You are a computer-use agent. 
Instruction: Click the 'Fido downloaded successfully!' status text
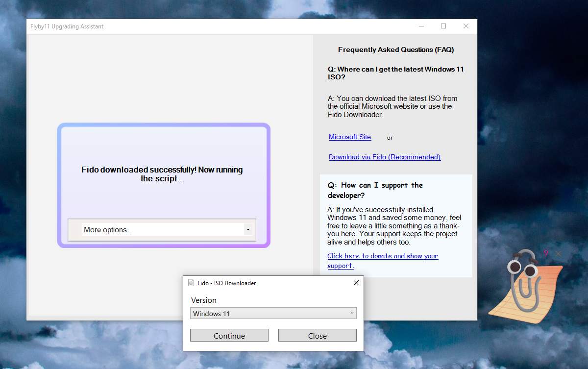[x=162, y=174]
